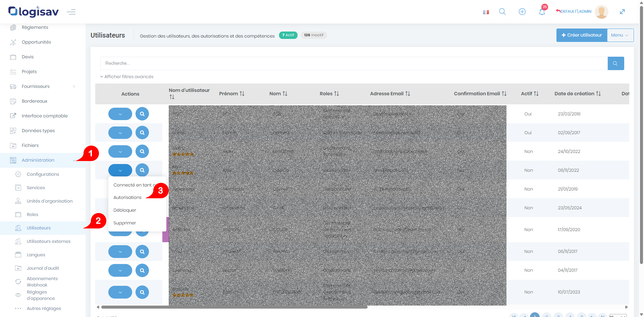Image resolution: width=644 pixels, height=317 pixels.
Task: Filter by the 7 Actif badge
Action: point(288,35)
